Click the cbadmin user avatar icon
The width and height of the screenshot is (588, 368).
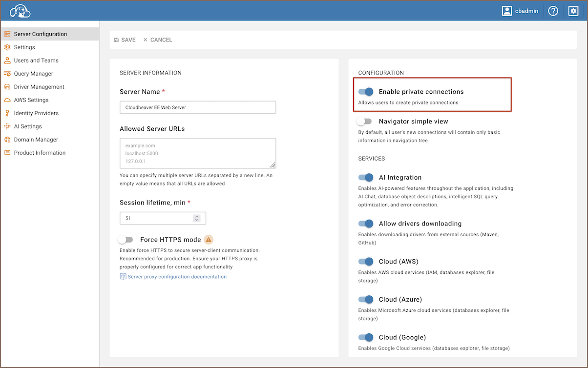point(507,11)
